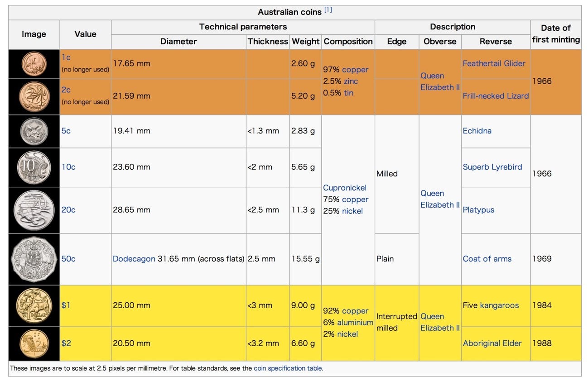Open the $2 coin image
This screenshot has width=588, height=381.
34,343
